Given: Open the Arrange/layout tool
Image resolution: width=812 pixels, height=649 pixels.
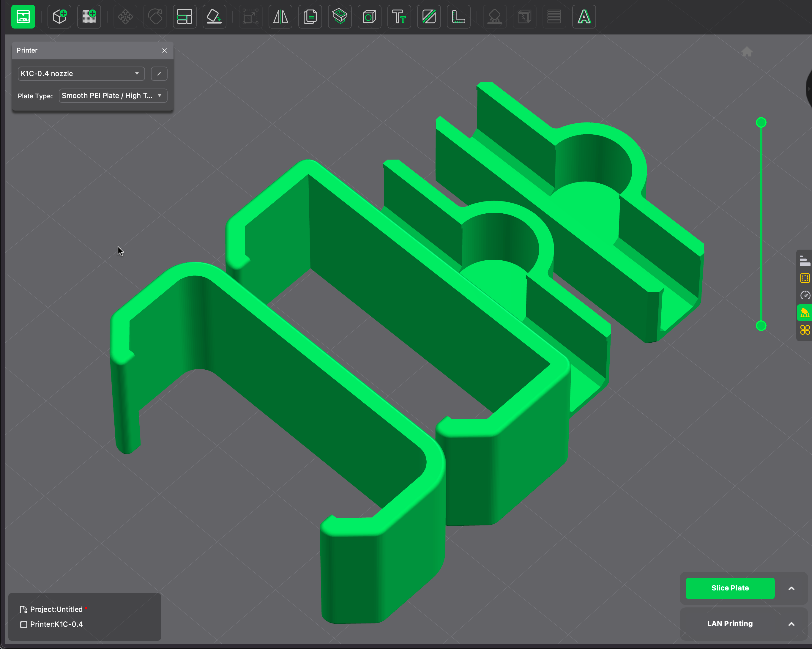Looking at the screenshot, I should [x=185, y=17].
